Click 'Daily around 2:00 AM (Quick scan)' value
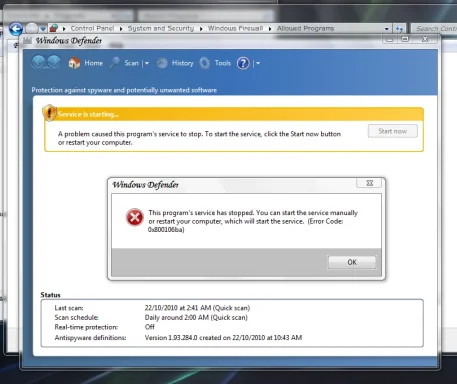This screenshot has width=457, height=384. tap(196, 318)
